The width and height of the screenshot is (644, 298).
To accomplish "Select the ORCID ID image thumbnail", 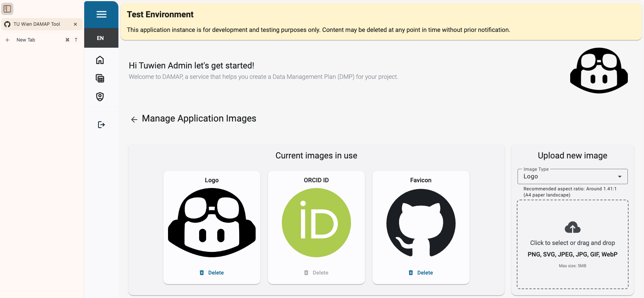I will click(x=316, y=223).
